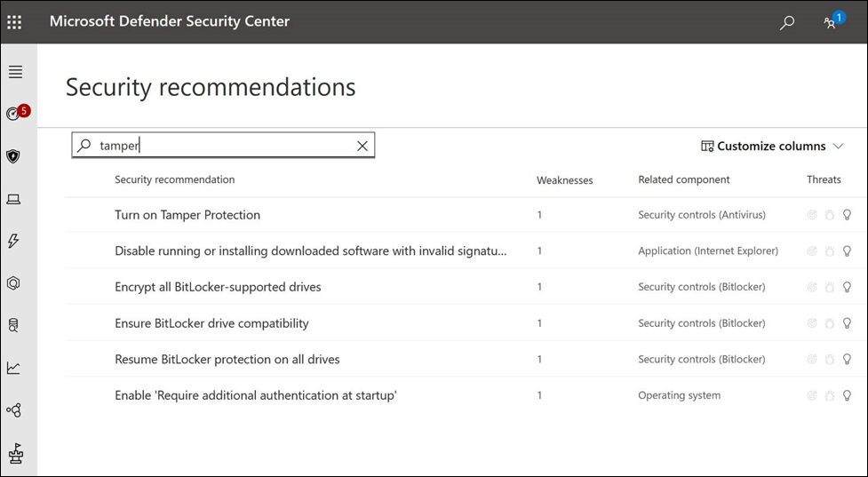Open 'Resume BitLocker protection on all drives'

227,359
